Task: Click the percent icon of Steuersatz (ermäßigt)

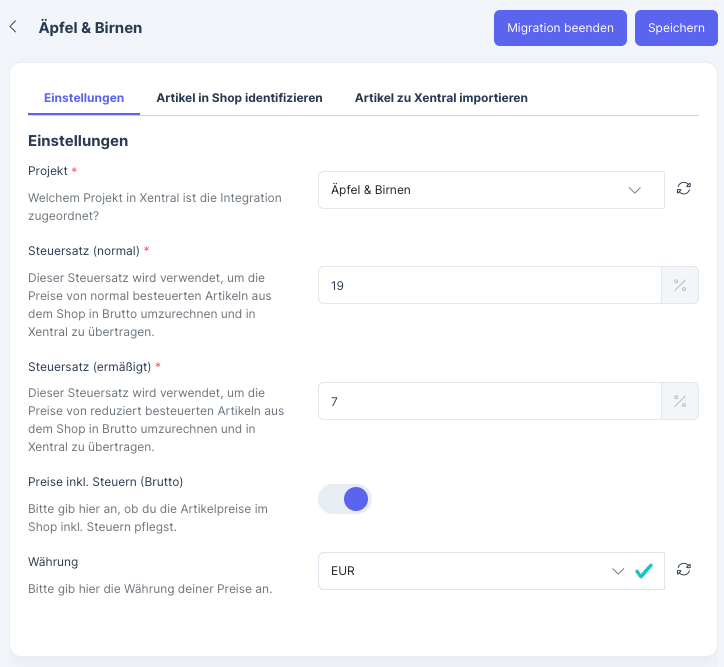Action: (x=680, y=401)
